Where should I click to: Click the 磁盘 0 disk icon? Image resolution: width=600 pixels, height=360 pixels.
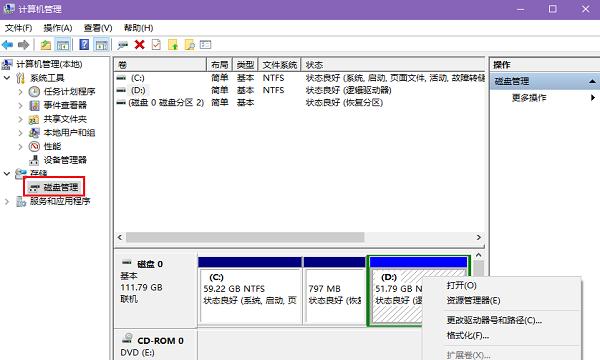(127, 263)
